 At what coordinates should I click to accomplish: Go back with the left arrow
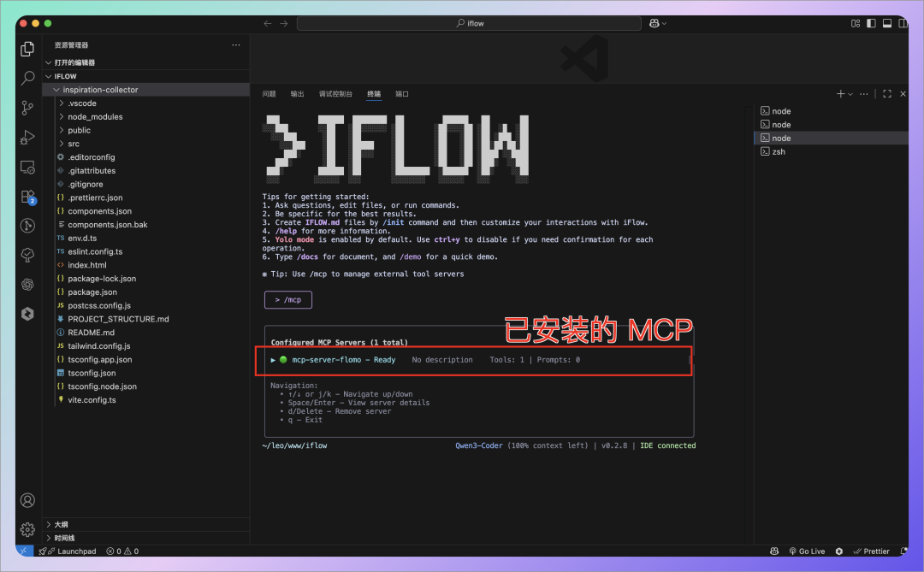click(x=268, y=24)
